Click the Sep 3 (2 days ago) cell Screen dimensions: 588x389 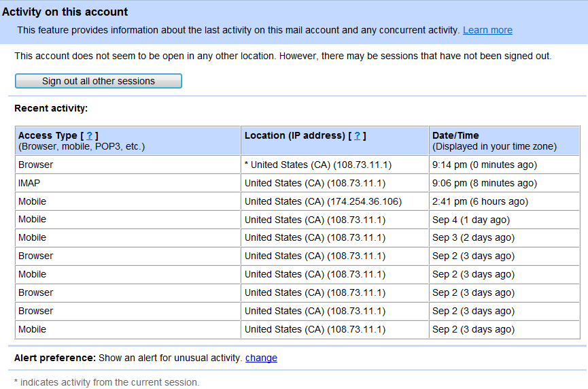pyautogui.click(x=504, y=237)
